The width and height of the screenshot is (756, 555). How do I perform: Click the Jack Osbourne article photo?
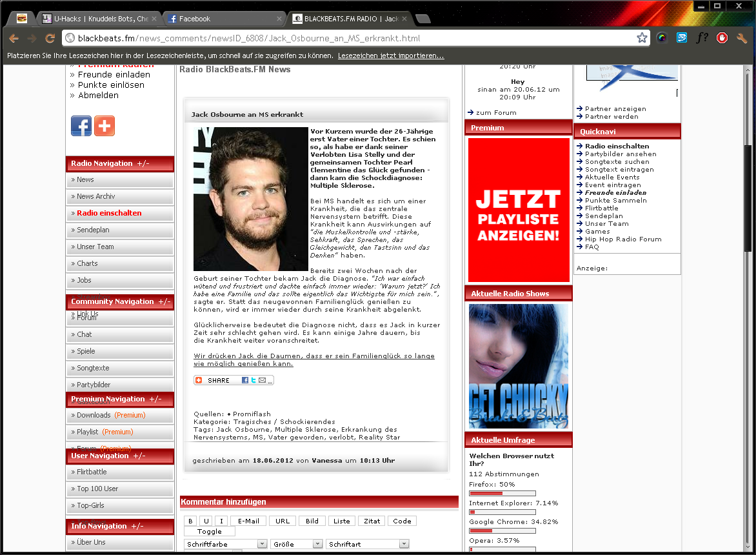[x=251, y=199]
